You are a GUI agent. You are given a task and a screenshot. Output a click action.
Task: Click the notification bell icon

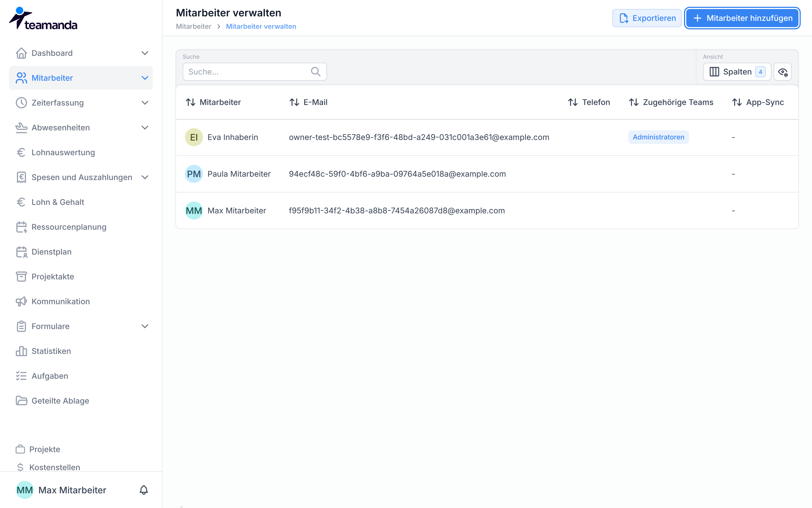coord(144,490)
